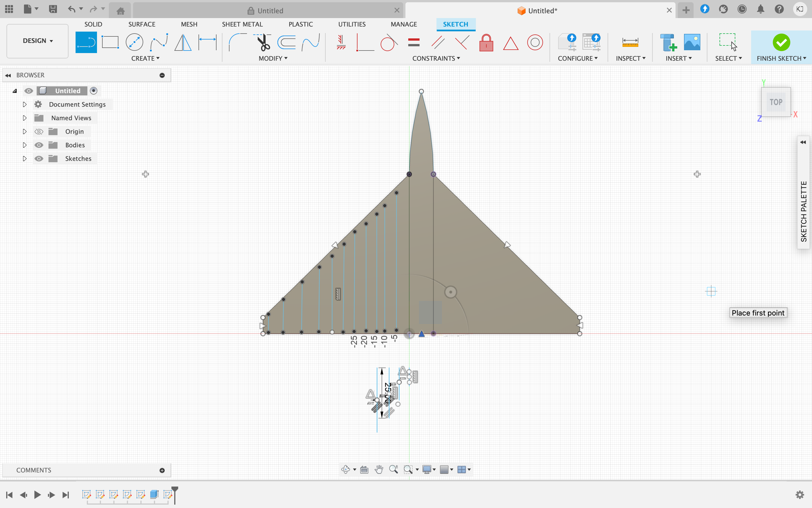Click the Undo arrow
This screenshot has width=812, height=508.
click(71, 9)
